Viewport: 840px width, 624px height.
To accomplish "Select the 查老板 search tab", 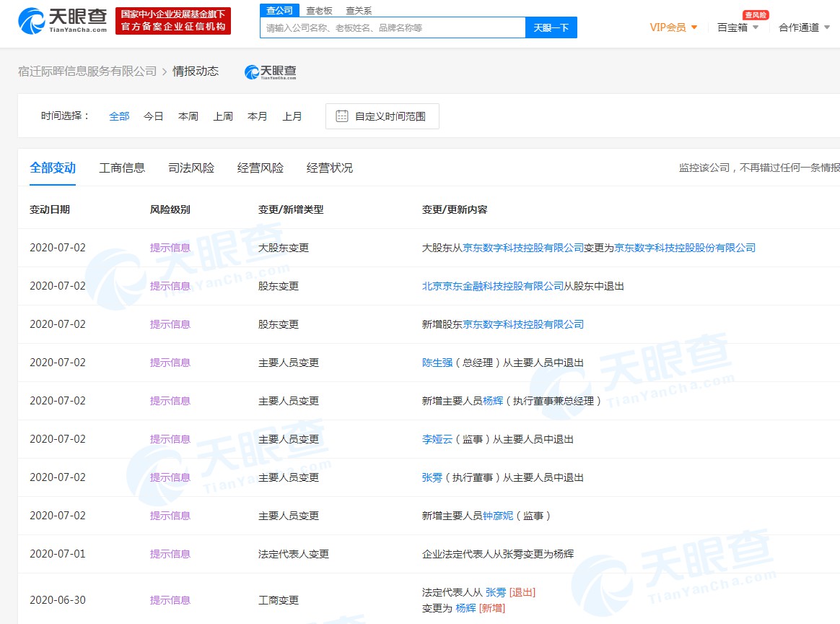I will pyautogui.click(x=319, y=11).
